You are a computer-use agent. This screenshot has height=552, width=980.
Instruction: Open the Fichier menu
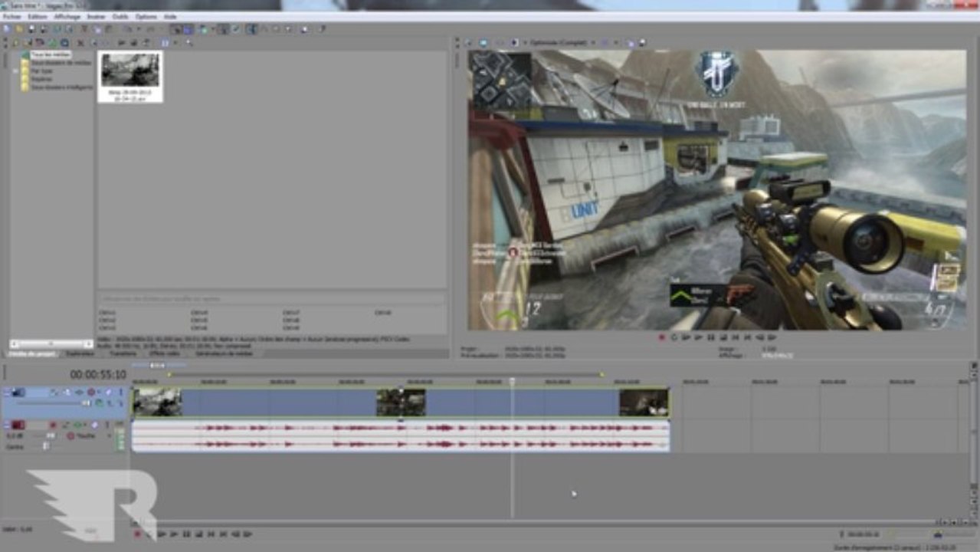[x=12, y=16]
